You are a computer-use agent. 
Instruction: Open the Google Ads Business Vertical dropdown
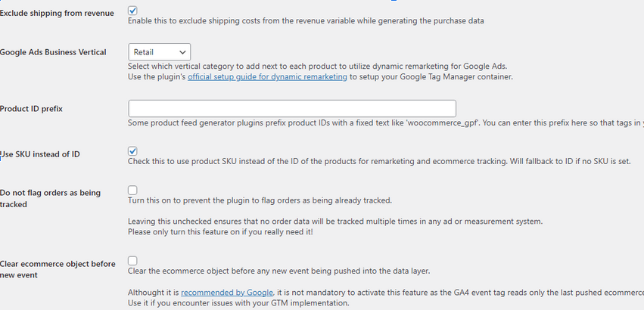pyautogui.click(x=159, y=52)
